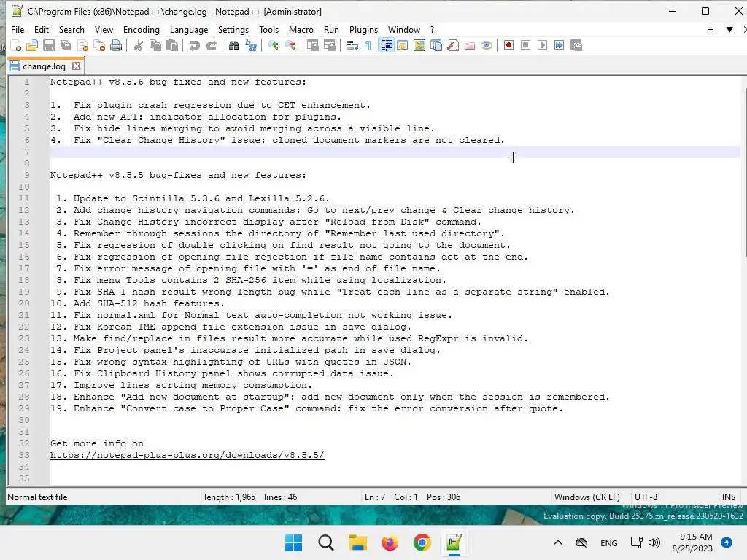Screen dimensions: 747x560
Task: Open the Search menu
Action: pyautogui.click(x=71, y=29)
